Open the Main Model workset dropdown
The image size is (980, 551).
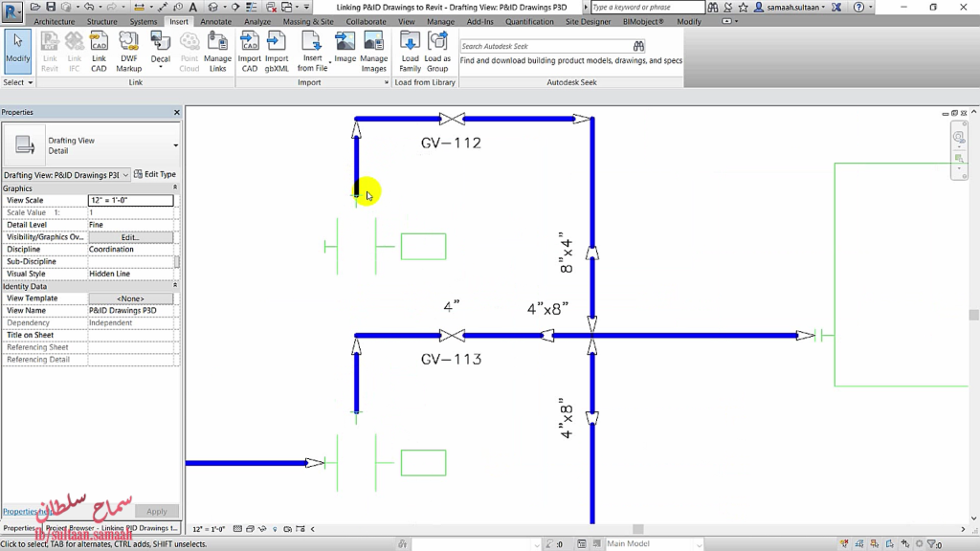pos(699,544)
